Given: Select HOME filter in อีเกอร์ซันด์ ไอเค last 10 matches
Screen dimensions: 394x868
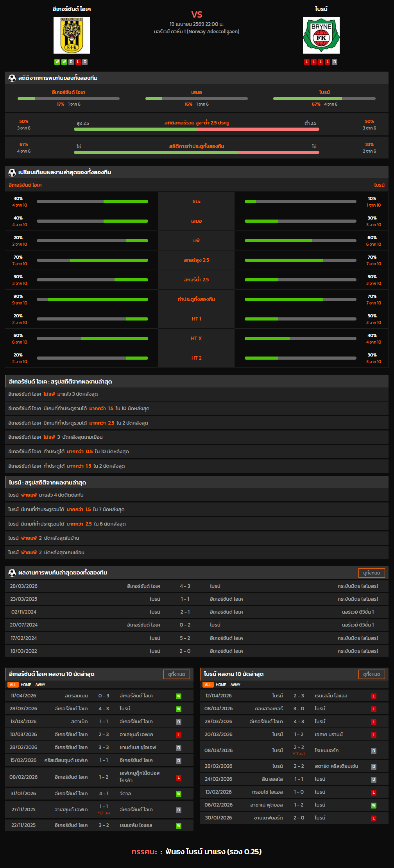Looking at the screenshot, I should (26, 685).
